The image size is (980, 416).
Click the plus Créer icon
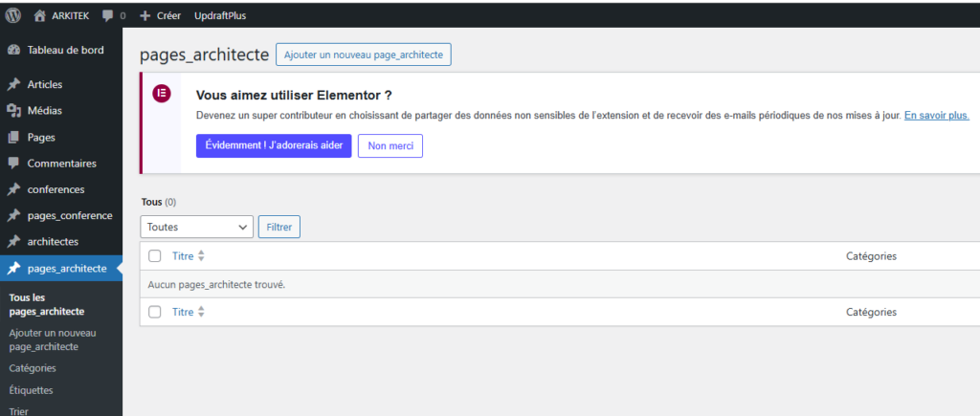tap(145, 16)
